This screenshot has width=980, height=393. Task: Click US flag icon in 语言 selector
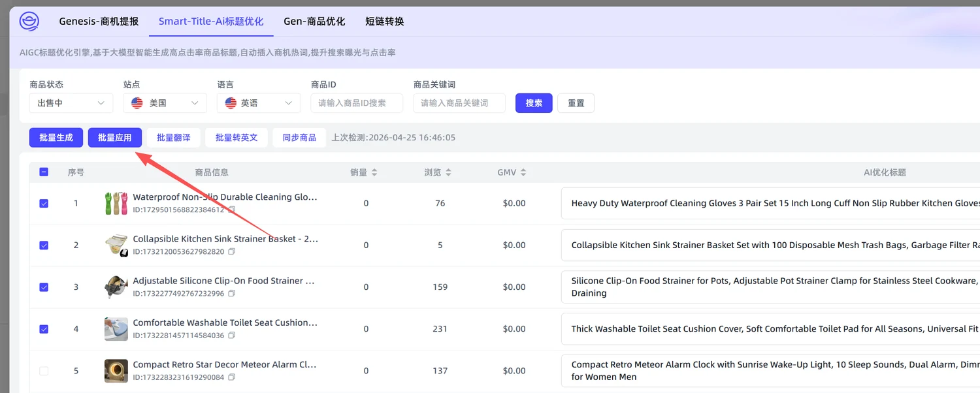231,103
